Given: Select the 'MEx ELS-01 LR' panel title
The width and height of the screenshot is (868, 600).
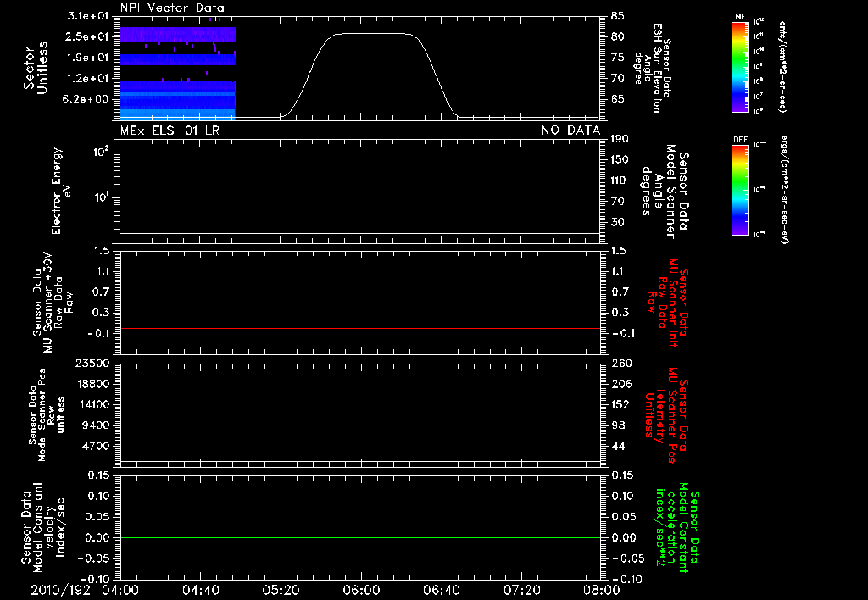Looking at the screenshot, I should 170,130.
